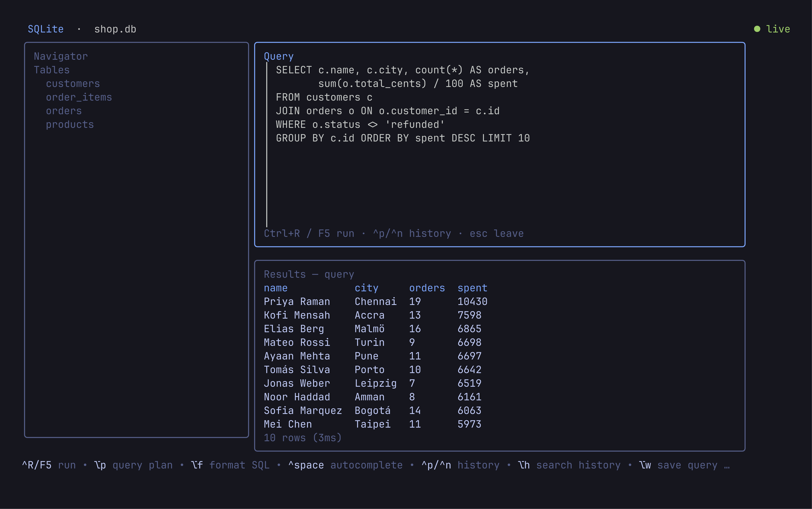
Task: Click the spent value 5973
Action: (x=469, y=425)
